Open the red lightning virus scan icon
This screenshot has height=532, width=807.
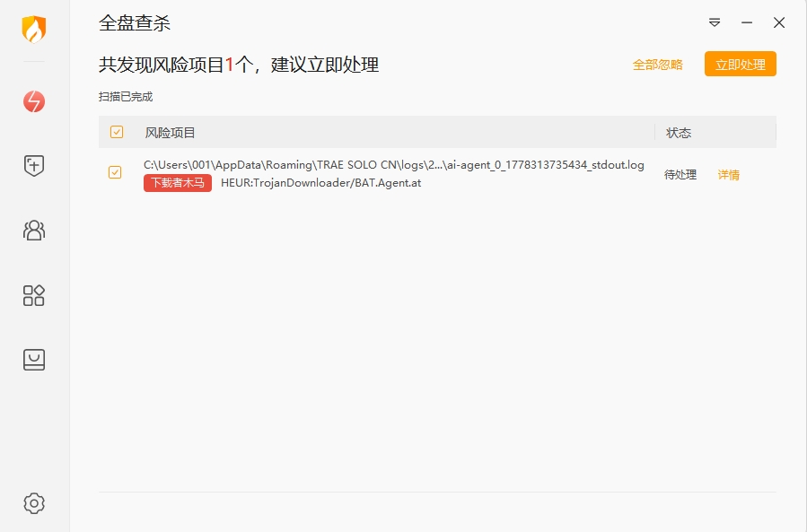pyautogui.click(x=34, y=101)
